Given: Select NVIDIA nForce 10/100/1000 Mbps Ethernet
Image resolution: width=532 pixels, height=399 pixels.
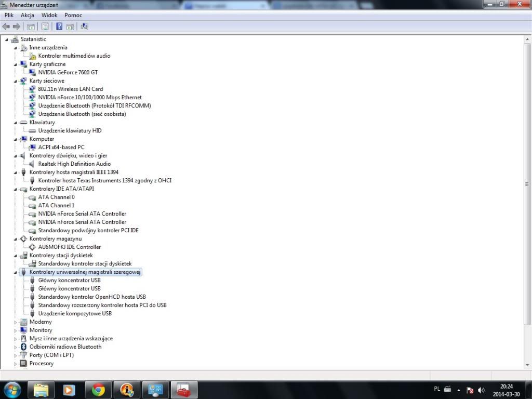Looking at the screenshot, I should click(x=90, y=97).
